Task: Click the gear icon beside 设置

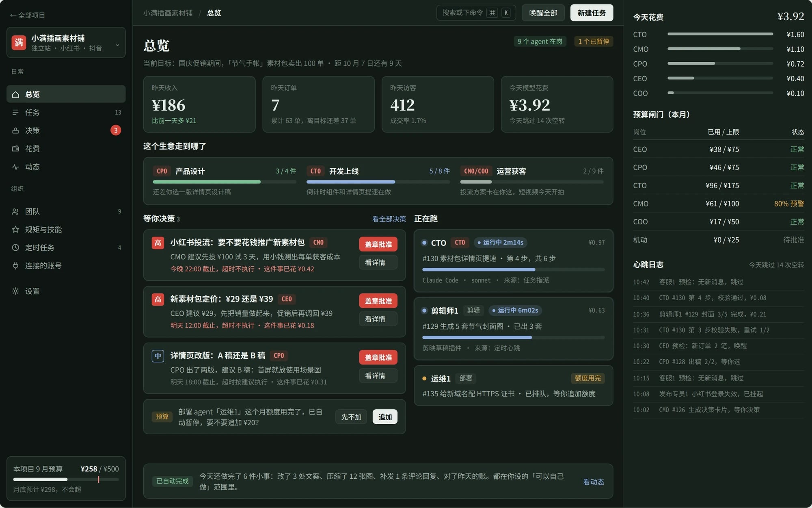Action: [x=15, y=291]
